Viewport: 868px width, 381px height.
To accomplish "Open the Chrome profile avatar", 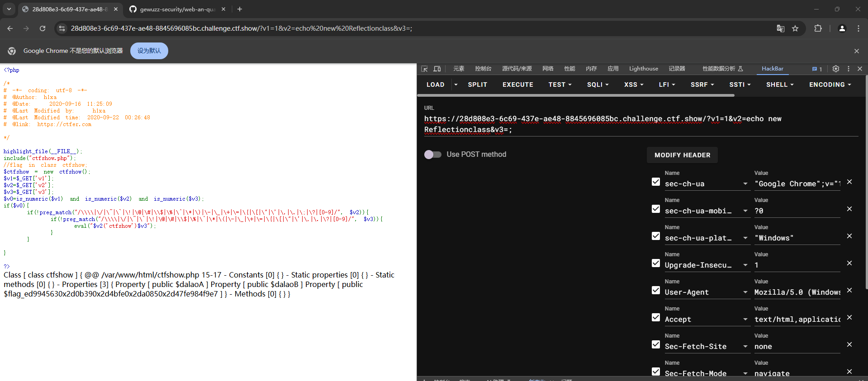I will tap(842, 28).
